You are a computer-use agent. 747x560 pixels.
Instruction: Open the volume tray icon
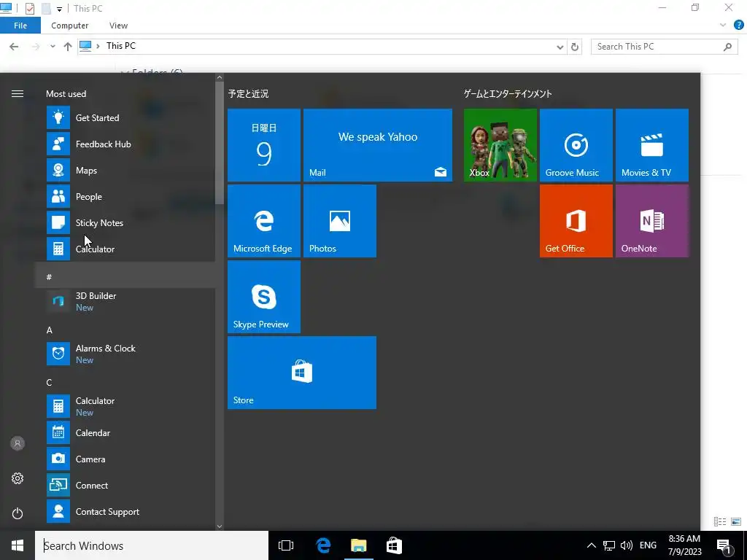627,545
